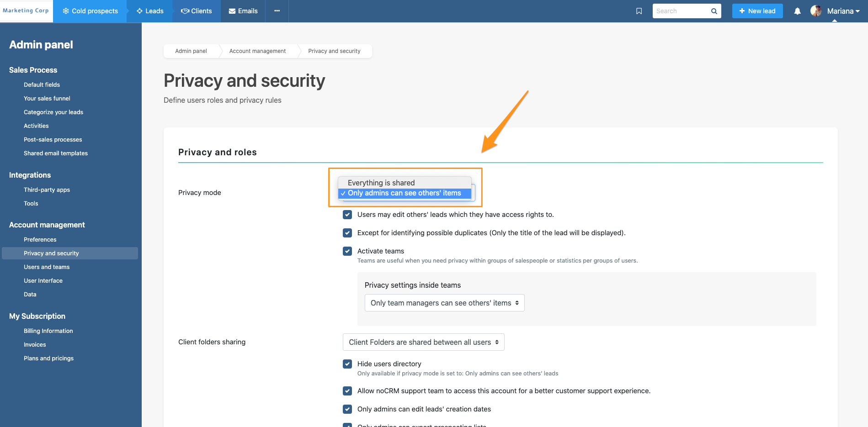
Task: Click Mariana's profile avatar
Action: 816,11
